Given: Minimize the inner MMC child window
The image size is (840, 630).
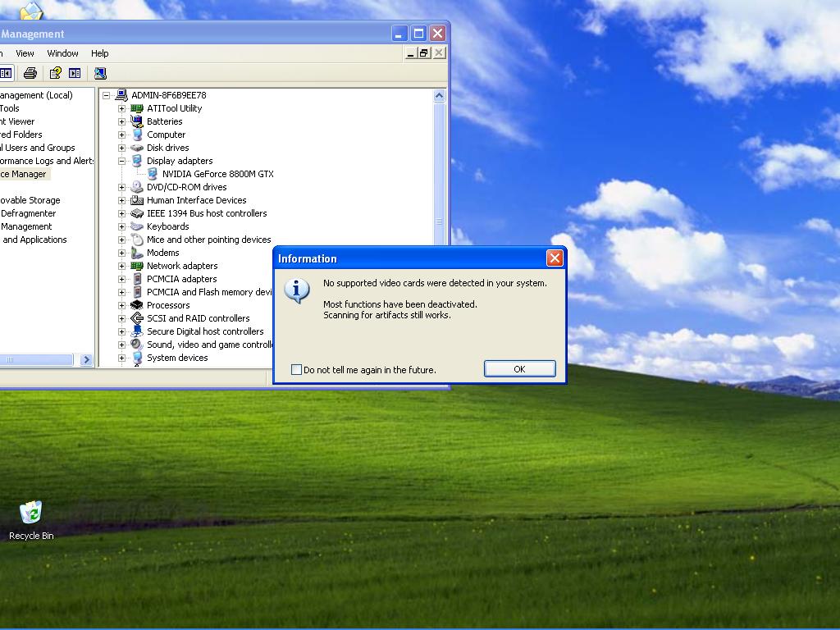Looking at the screenshot, I should 410,52.
